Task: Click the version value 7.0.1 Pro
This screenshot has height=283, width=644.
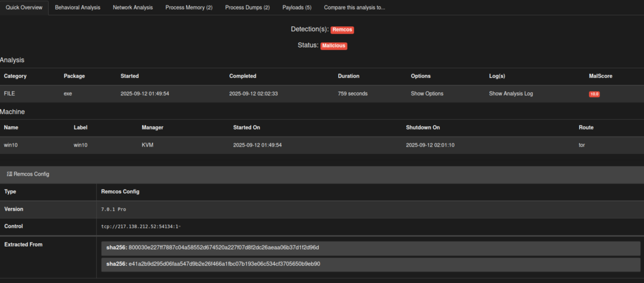Action: (x=113, y=209)
